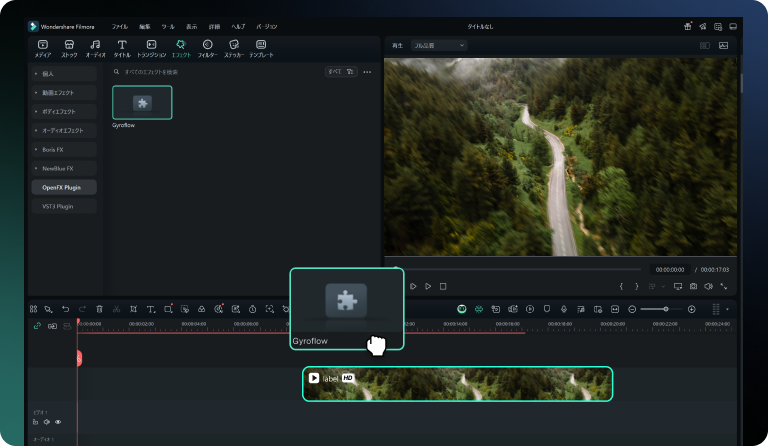Screen dimensions: 768x446
Task: Expand the 動画エフェクト category
Action: tap(64, 93)
